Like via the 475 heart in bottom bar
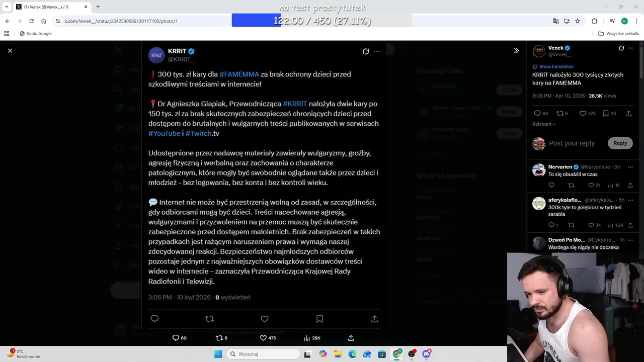This screenshot has width=644, height=362. [x=263, y=338]
